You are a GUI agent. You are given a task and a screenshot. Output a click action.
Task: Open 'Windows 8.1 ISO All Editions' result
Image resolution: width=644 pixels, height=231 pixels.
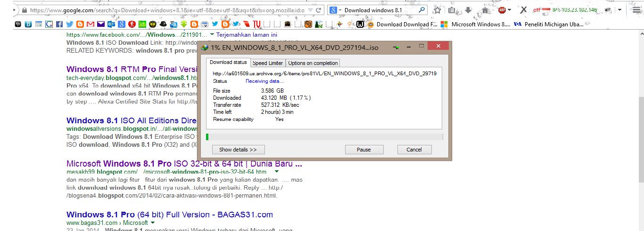132,120
